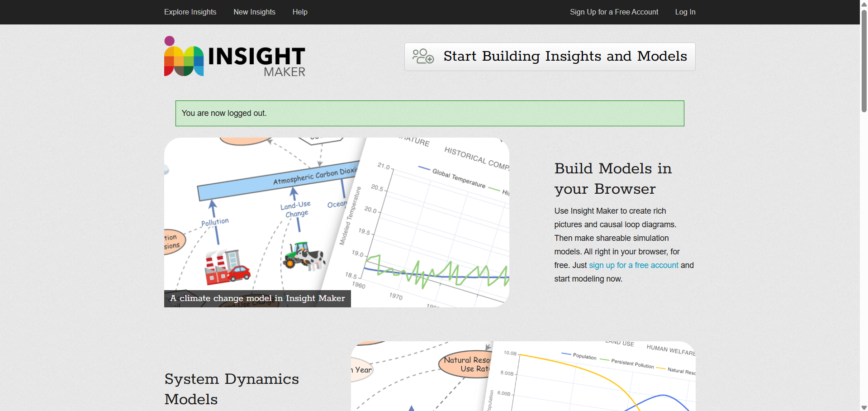Click the Log In link
The height and width of the screenshot is (411, 868).
(685, 12)
